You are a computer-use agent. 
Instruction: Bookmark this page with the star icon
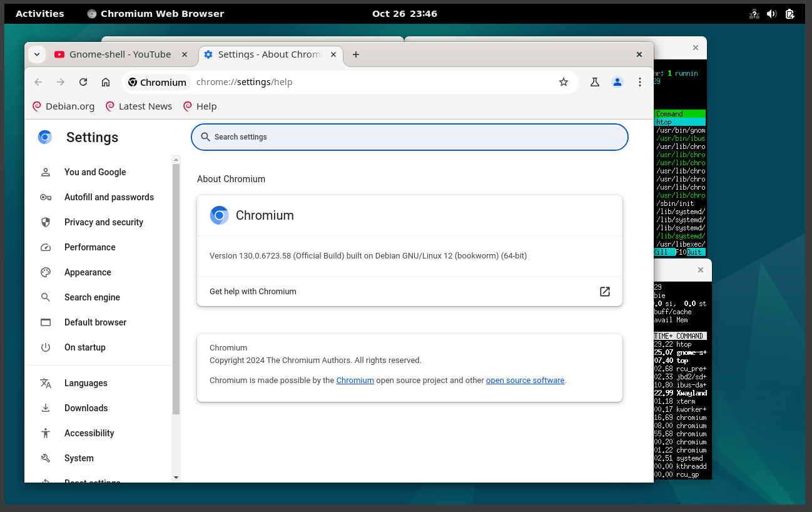tap(564, 82)
